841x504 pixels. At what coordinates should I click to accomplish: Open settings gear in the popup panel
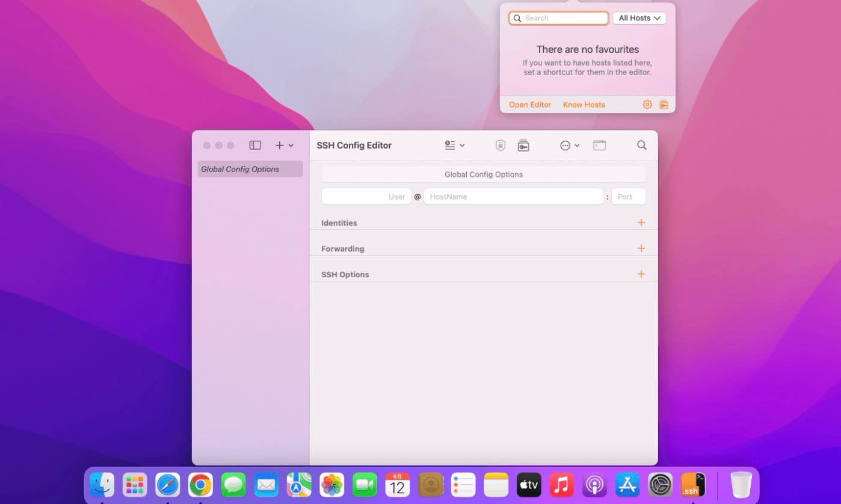point(647,105)
